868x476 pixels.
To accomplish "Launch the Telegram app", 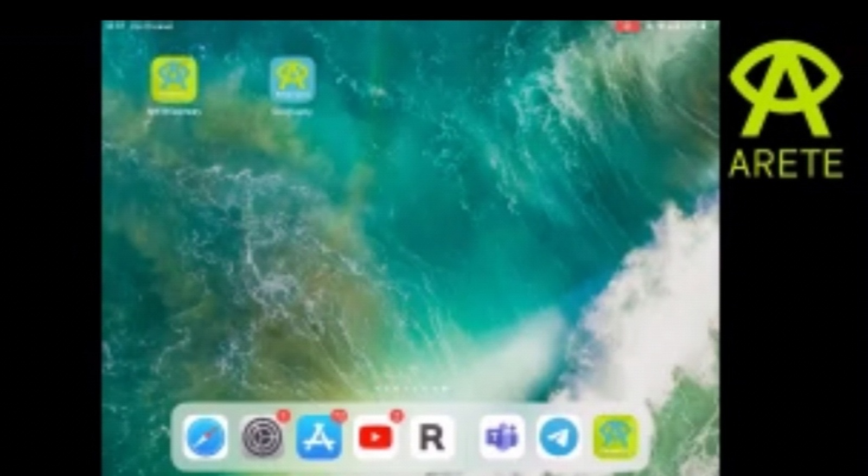I will click(558, 437).
